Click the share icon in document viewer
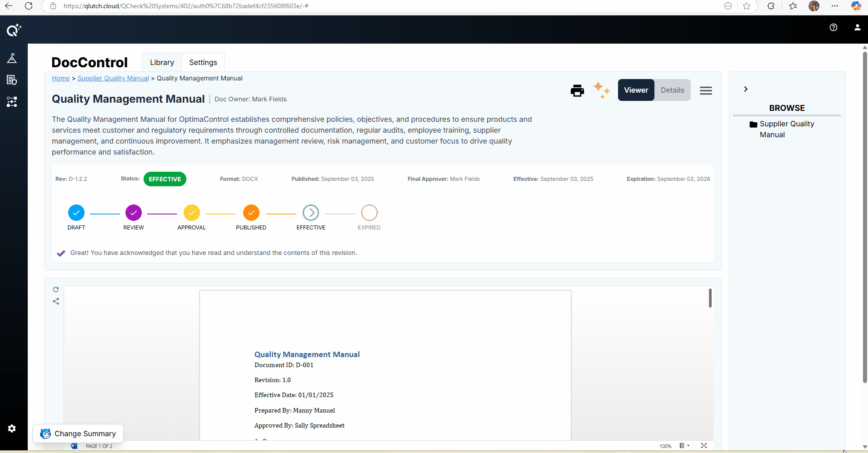Viewport: 868px width, 453px height. pos(56,301)
